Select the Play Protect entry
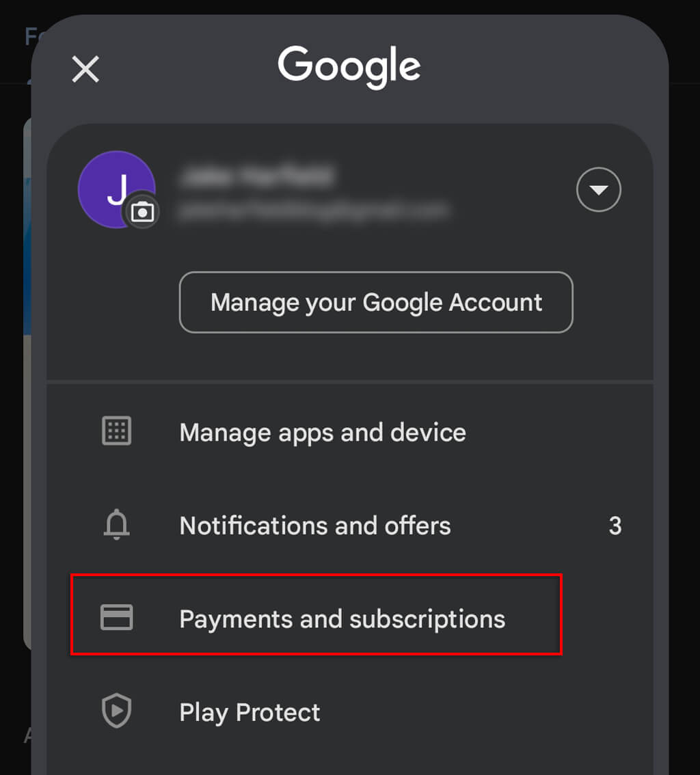Screen dimensions: 700x775 point(250,712)
